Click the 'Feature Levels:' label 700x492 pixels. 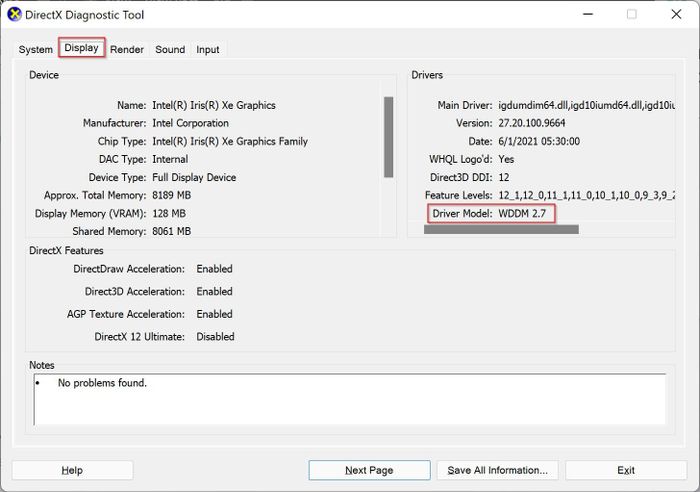tap(458, 196)
